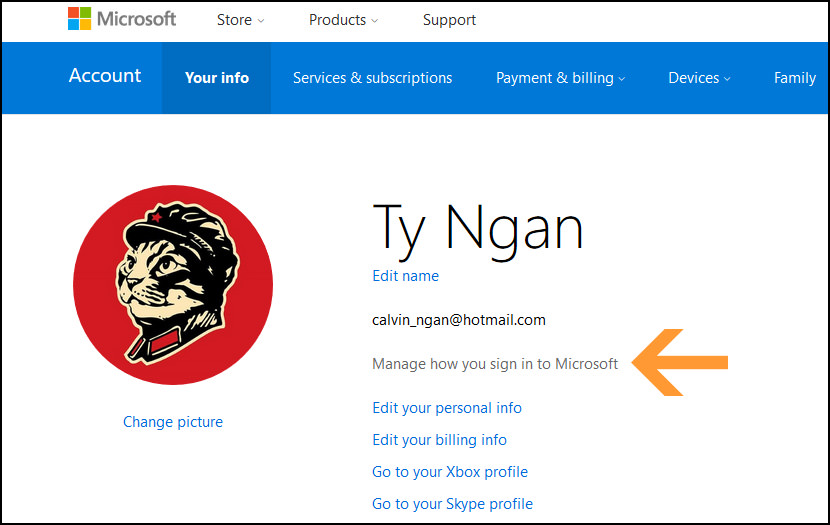
Task: Expand the Products dropdown menu
Action: pyautogui.click(x=343, y=20)
